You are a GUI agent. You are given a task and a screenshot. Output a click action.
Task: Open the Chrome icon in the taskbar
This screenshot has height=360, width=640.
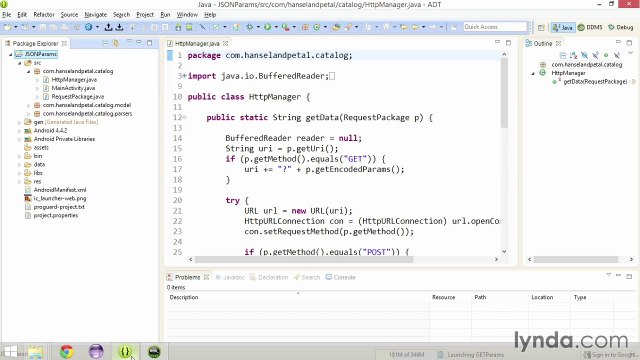[x=67, y=351]
